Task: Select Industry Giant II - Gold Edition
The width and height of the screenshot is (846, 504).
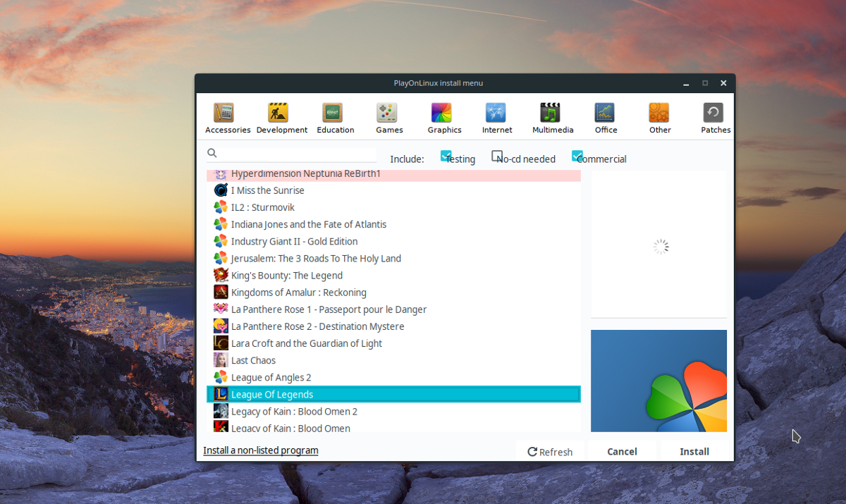Action: point(393,241)
